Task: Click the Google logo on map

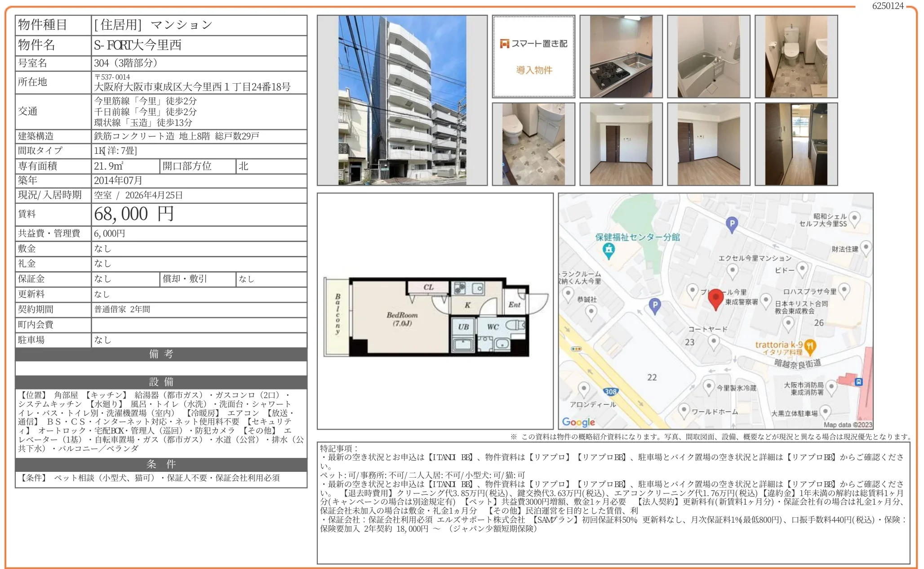Action: 578,422
